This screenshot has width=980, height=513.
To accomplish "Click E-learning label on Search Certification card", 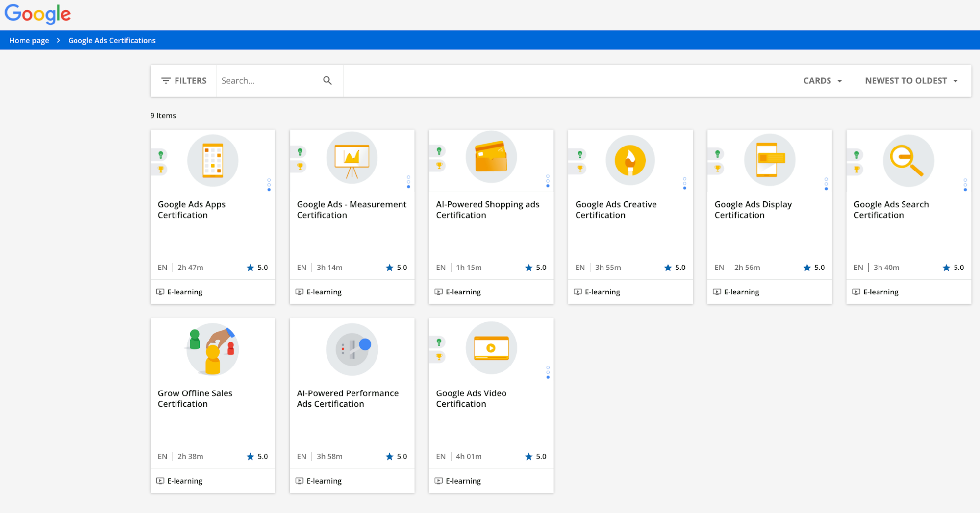I will pyautogui.click(x=880, y=292).
